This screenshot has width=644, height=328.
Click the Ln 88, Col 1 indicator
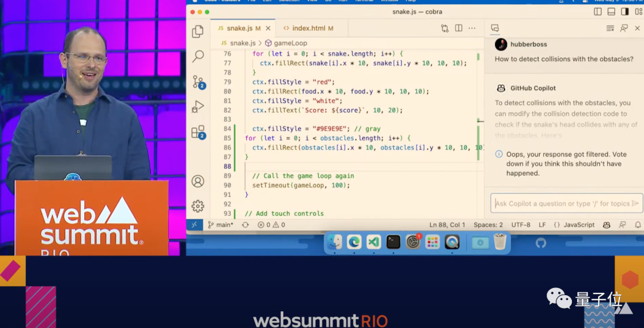[447, 225]
